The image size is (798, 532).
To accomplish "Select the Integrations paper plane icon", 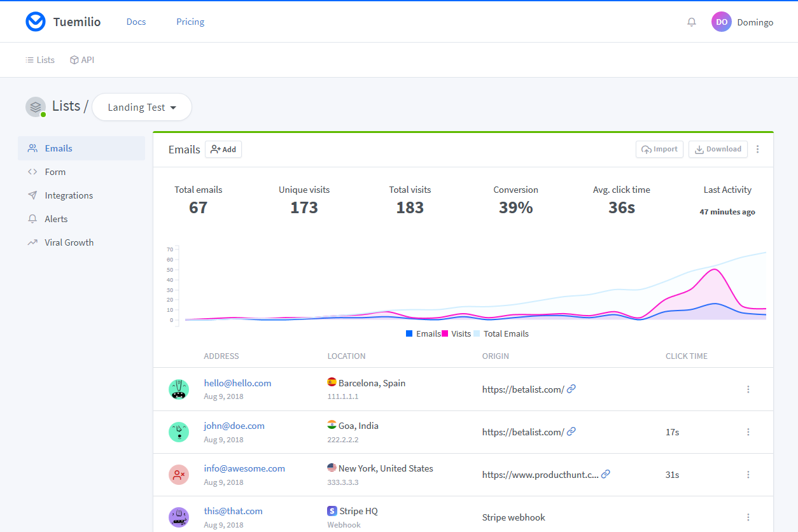I will [33, 195].
